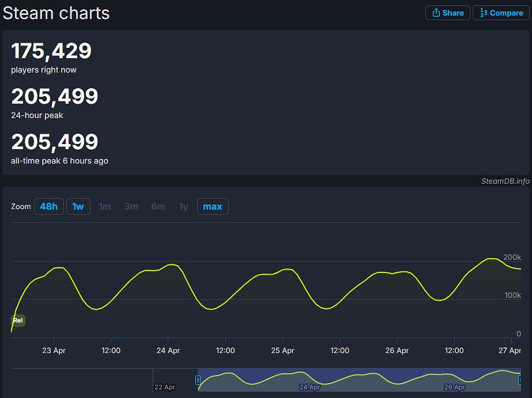Click the Share button icon
The width and height of the screenshot is (532, 398).
pos(436,13)
